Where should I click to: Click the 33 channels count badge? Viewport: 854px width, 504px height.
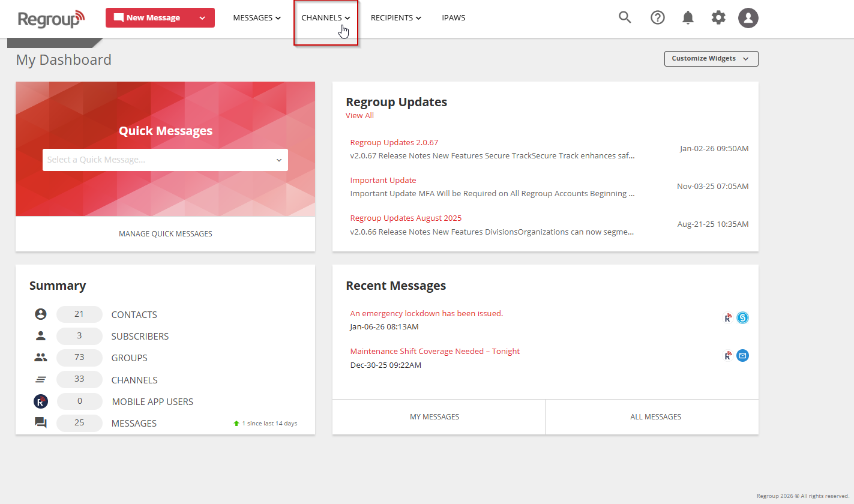(79, 380)
